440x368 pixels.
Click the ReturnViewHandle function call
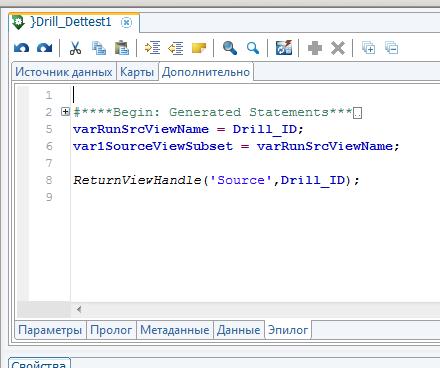pos(217,180)
